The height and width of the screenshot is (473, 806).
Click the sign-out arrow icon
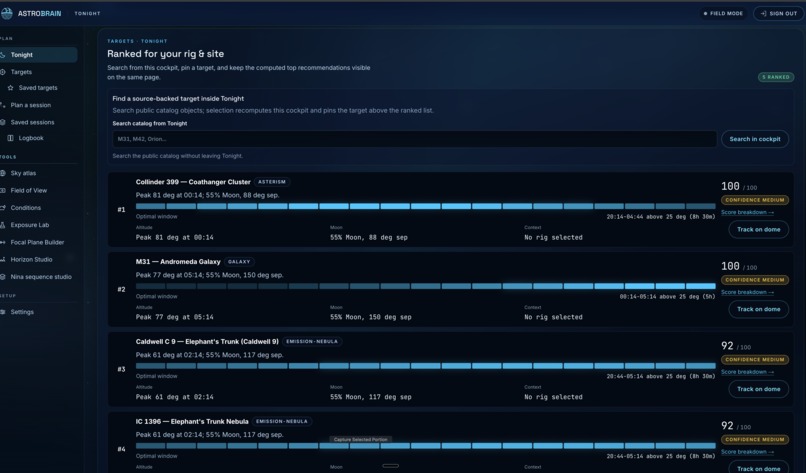point(763,13)
